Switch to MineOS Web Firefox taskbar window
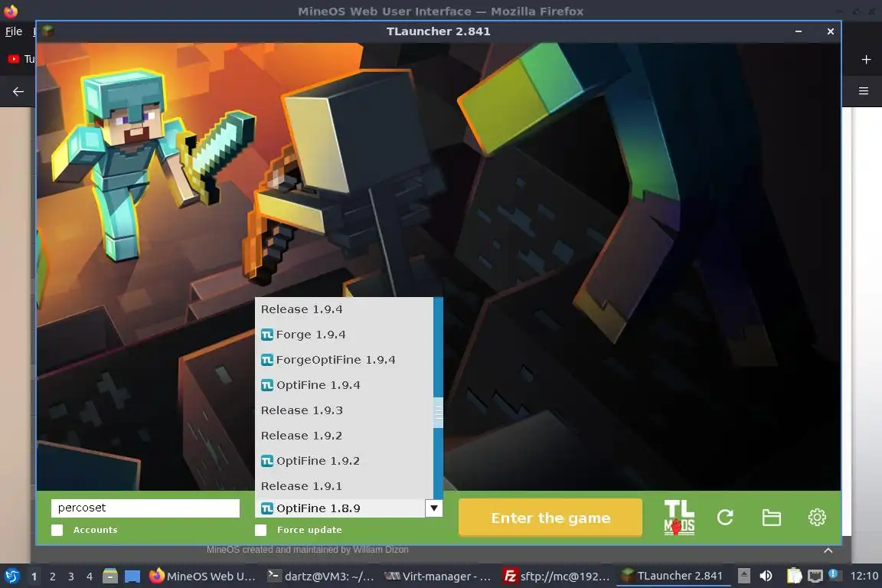This screenshot has width=882, height=588. click(x=202, y=577)
